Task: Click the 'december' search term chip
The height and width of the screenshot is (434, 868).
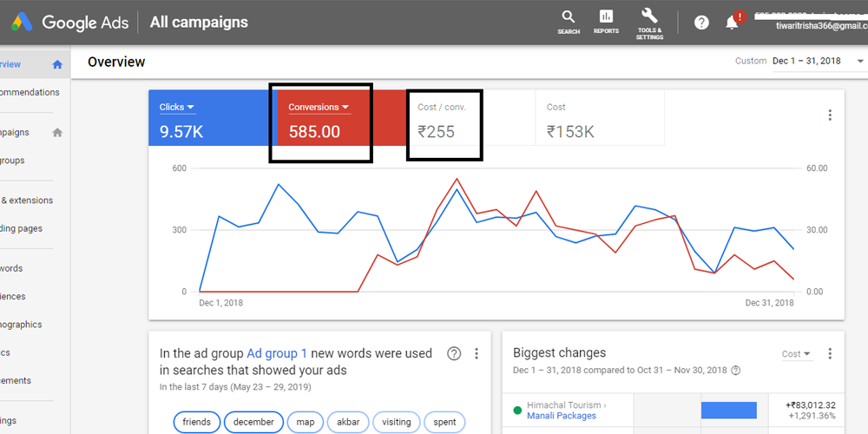Action: (253, 422)
